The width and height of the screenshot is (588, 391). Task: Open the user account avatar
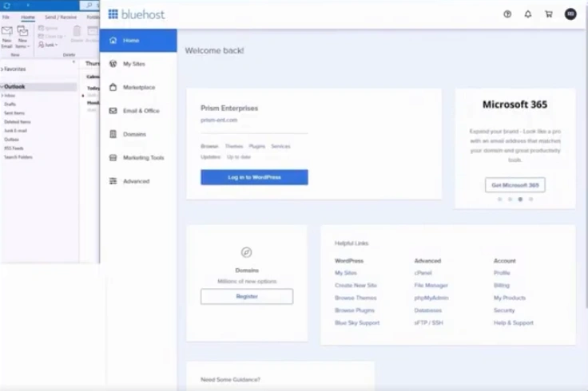[x=570, y=14]
